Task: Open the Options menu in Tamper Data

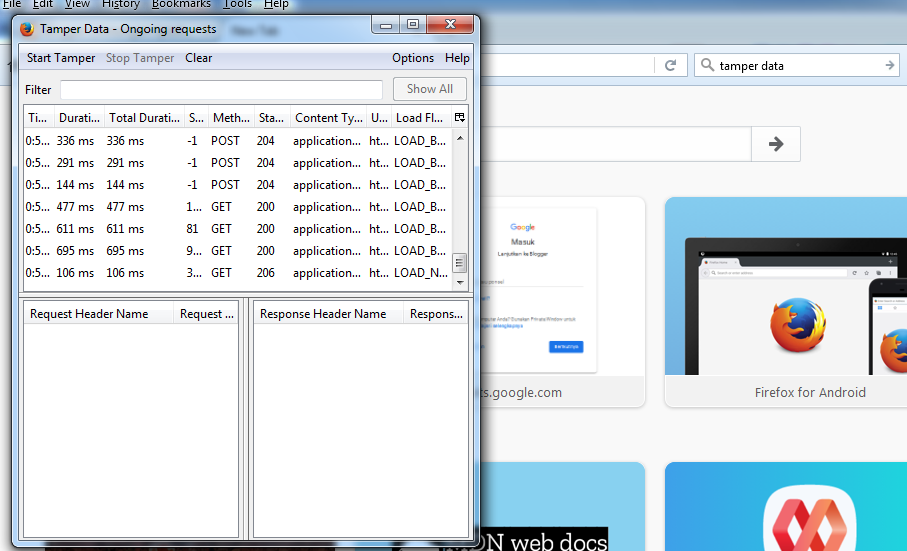Action: click(x=412, y=58)
